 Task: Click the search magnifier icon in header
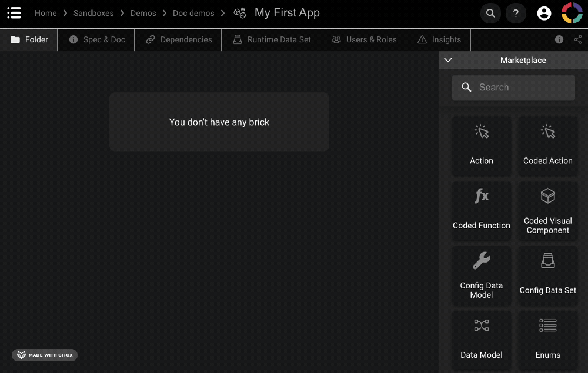[x=490, y=13]
